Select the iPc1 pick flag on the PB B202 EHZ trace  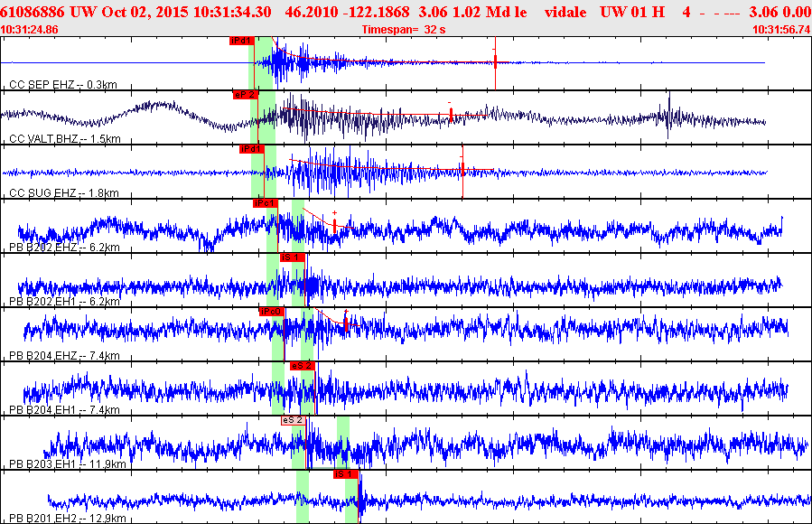pyautogui.click(x=266, y=203)
